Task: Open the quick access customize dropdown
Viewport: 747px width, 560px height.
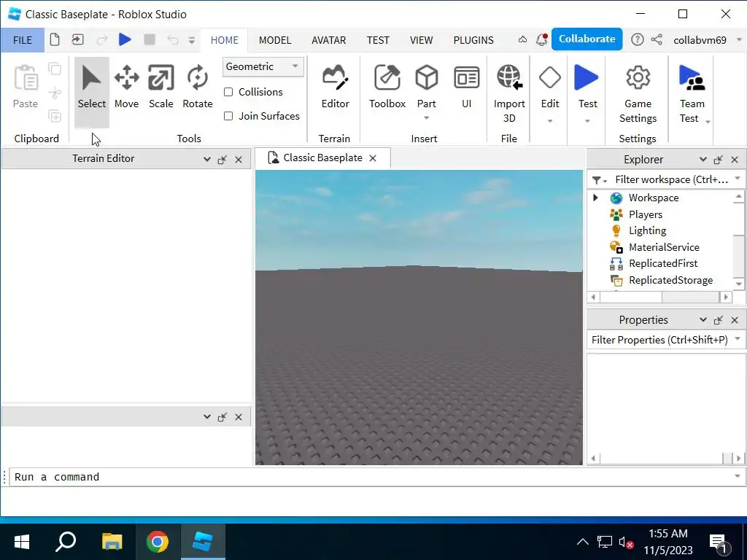Action: [x=192, y=40]
